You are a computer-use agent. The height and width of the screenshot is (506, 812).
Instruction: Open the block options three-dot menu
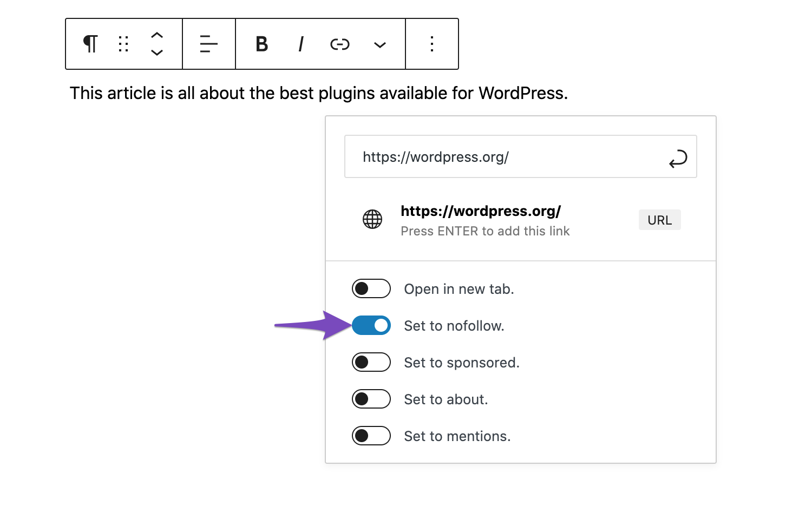point(432,44)
